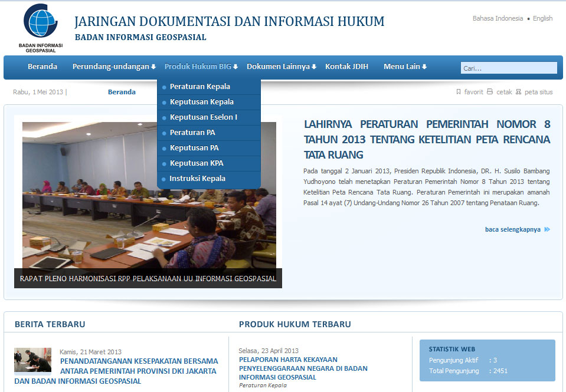Click the favorit bookmark icon

458,92
